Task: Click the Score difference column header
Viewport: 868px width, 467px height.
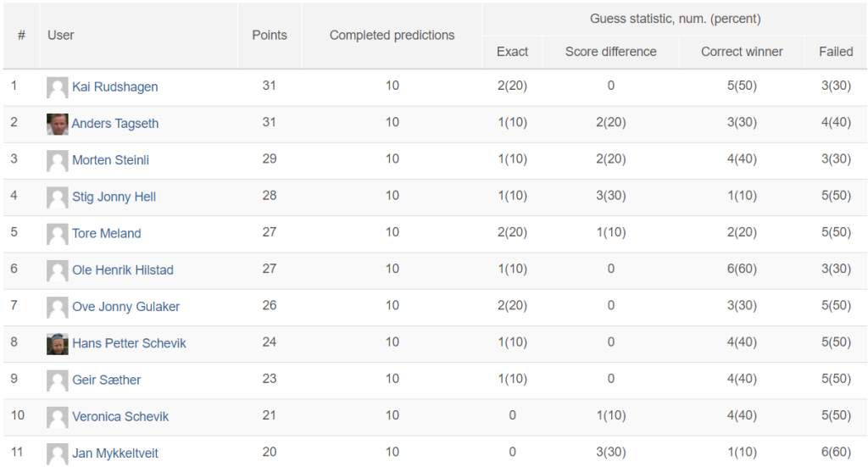Action: (x=610, y=52)
